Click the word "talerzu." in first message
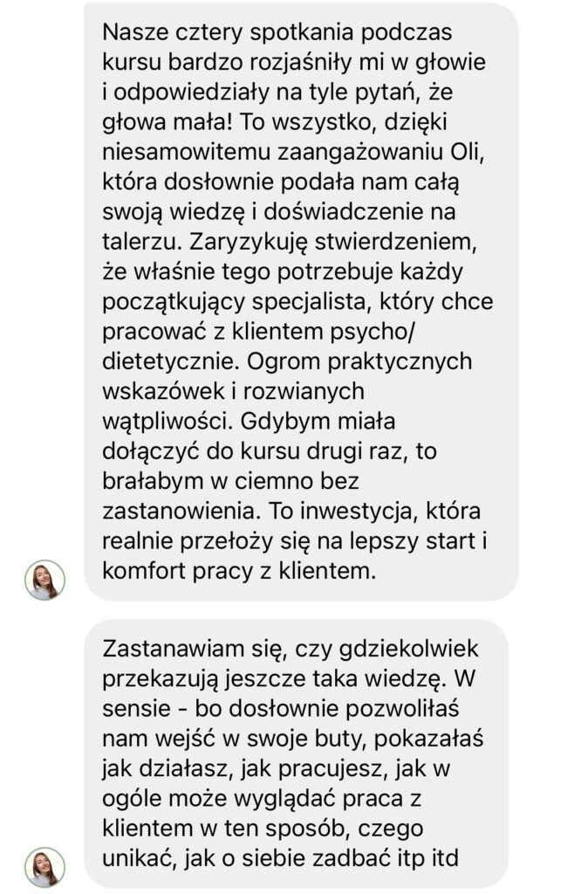The image size is (588, 894). pyautogui.click(x=143, y=243)
